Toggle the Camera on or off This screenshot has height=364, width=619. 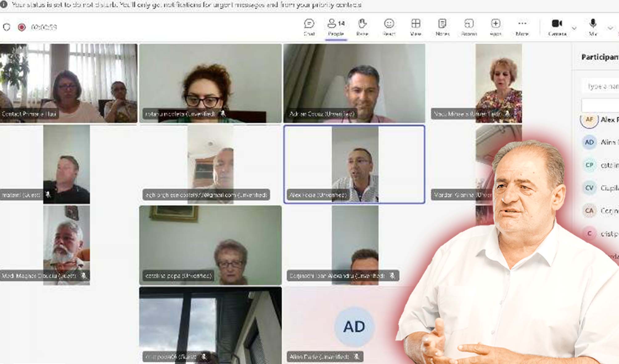[x=557, y=27]
